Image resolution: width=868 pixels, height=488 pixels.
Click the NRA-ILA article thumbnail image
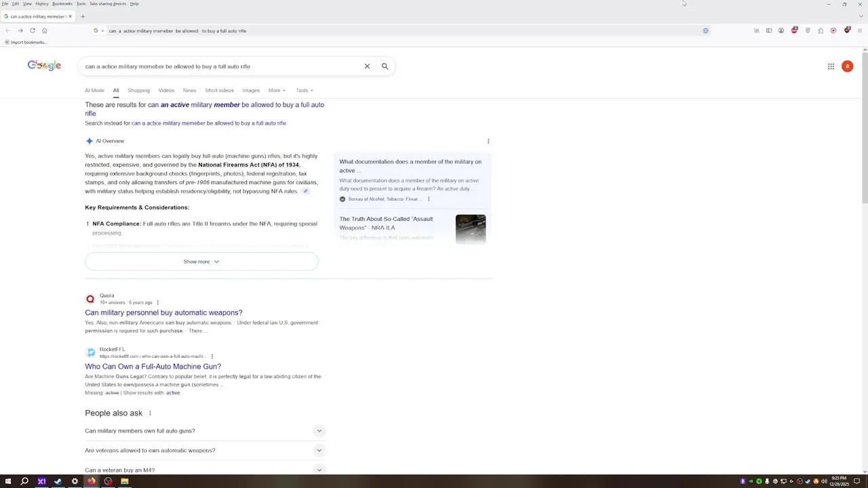[471, 229]
